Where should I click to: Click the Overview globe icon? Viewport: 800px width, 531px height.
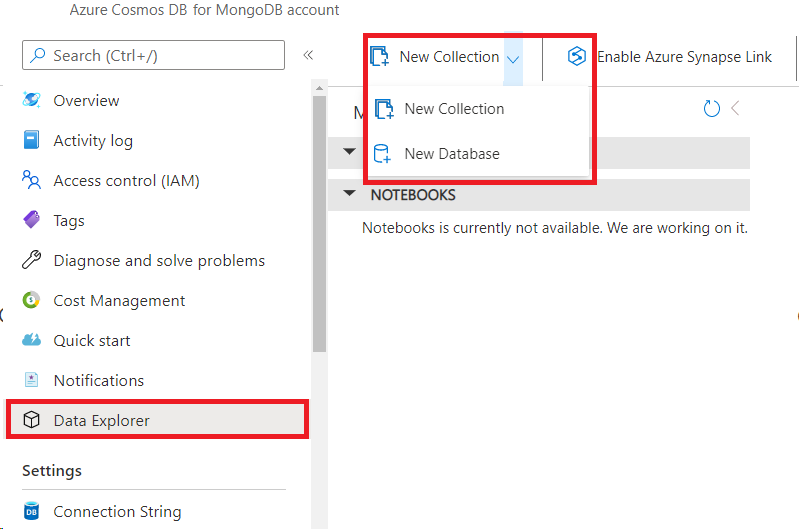point(32,101)
